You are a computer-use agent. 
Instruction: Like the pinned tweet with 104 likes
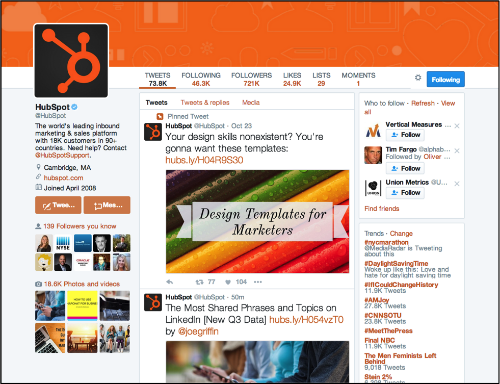[x=236, y=282]
